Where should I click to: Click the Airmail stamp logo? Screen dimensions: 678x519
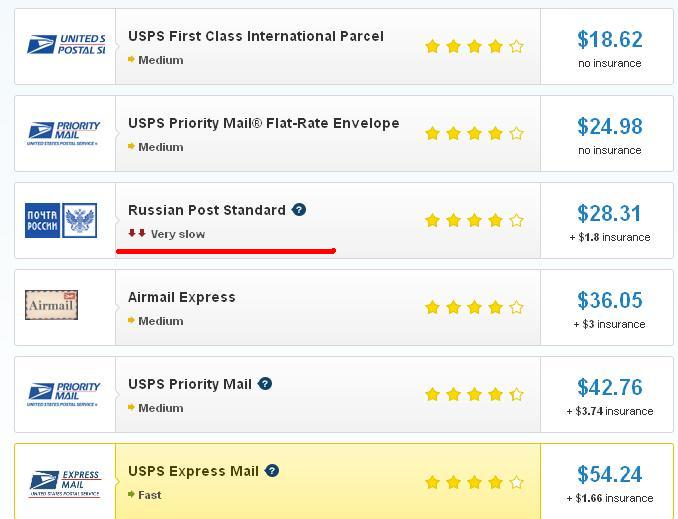(x=51, y=305)
